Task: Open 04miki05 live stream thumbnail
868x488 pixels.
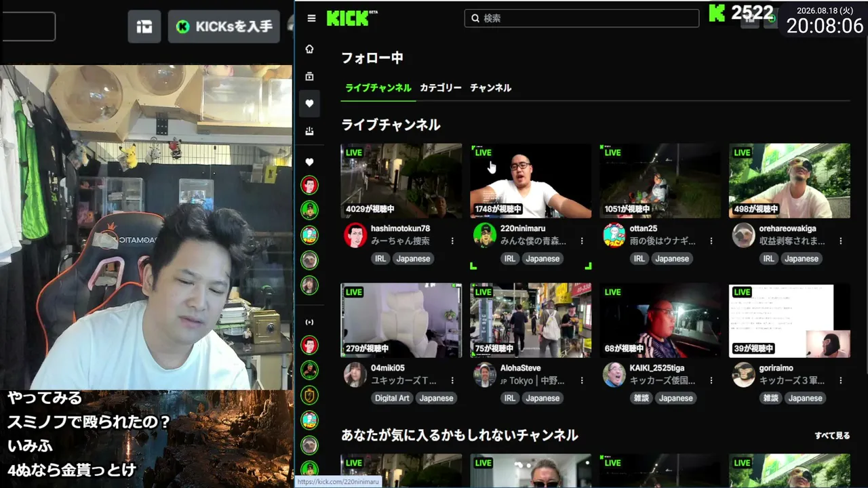Action: pos(401,321)
